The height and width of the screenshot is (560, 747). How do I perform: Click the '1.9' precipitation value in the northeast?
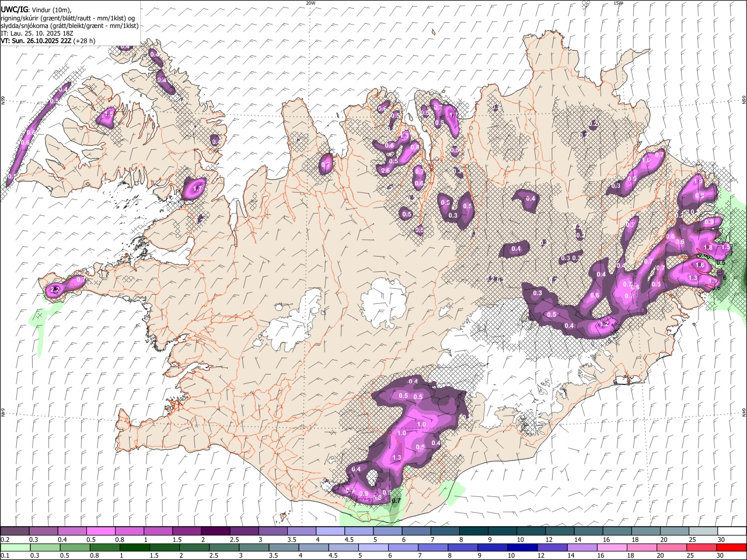(699, 181)
